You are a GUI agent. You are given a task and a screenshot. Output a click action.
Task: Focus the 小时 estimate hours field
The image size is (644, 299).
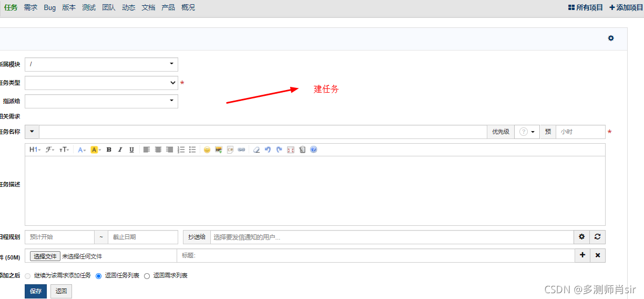pyautogui.click(x=580, y=132)
